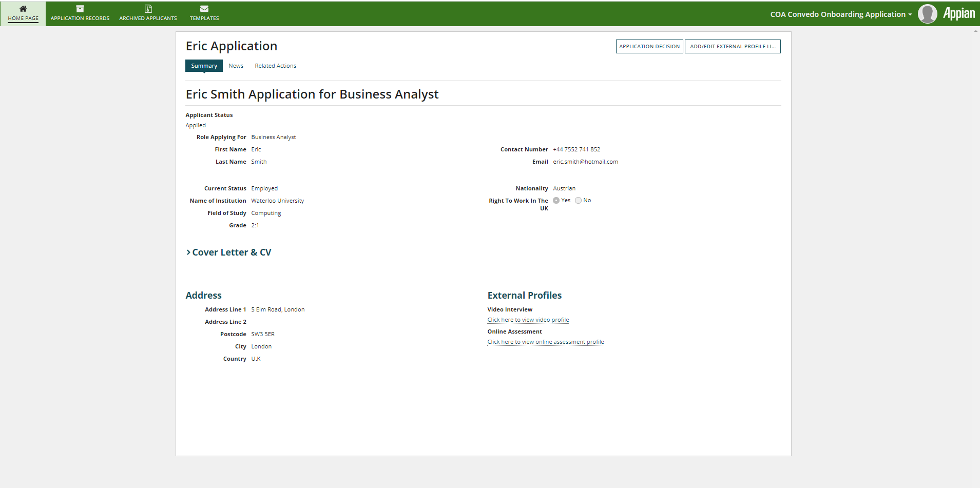980x488 pixels.
Task: Open Application Records archive box icon
Action: pos(80,9)
